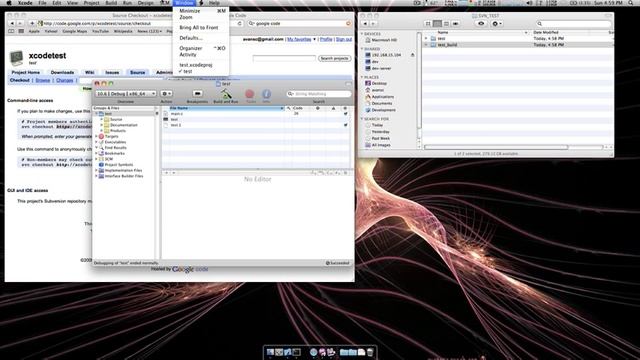Screen dimensions: 640x360
Task: Expand the test folder in Finder list
Action: (426, 38)
